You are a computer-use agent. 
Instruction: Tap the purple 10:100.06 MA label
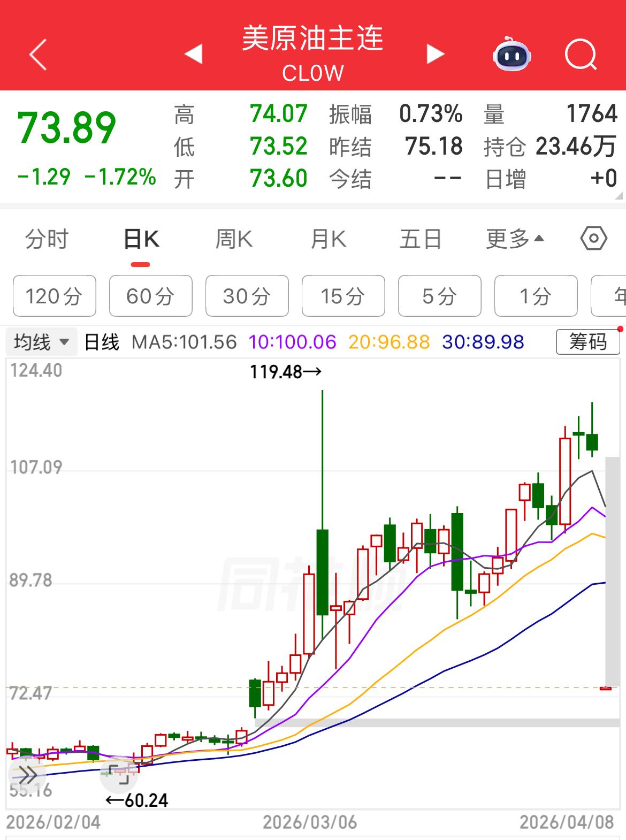coord(293,342)
